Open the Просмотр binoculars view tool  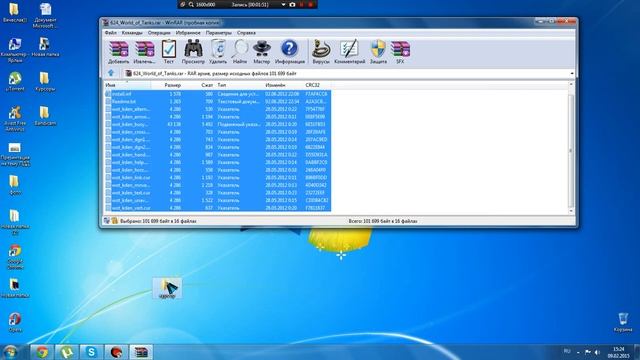click(193, 52)
